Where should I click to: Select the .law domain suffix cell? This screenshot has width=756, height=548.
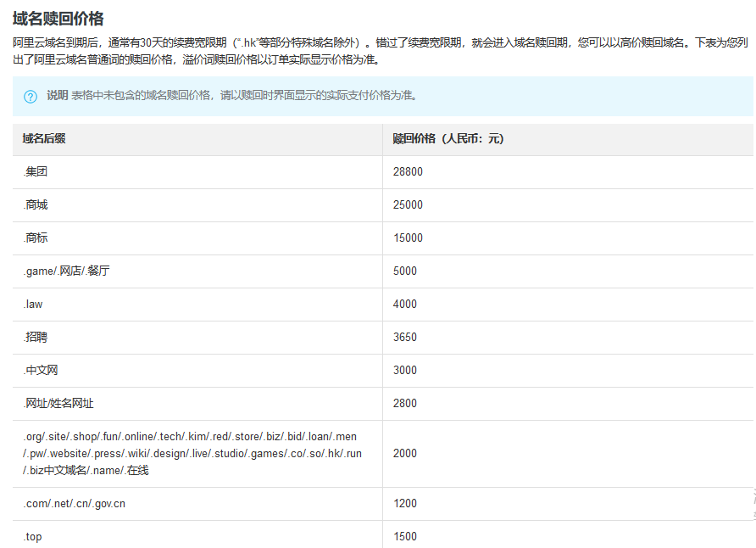[197, 305]
